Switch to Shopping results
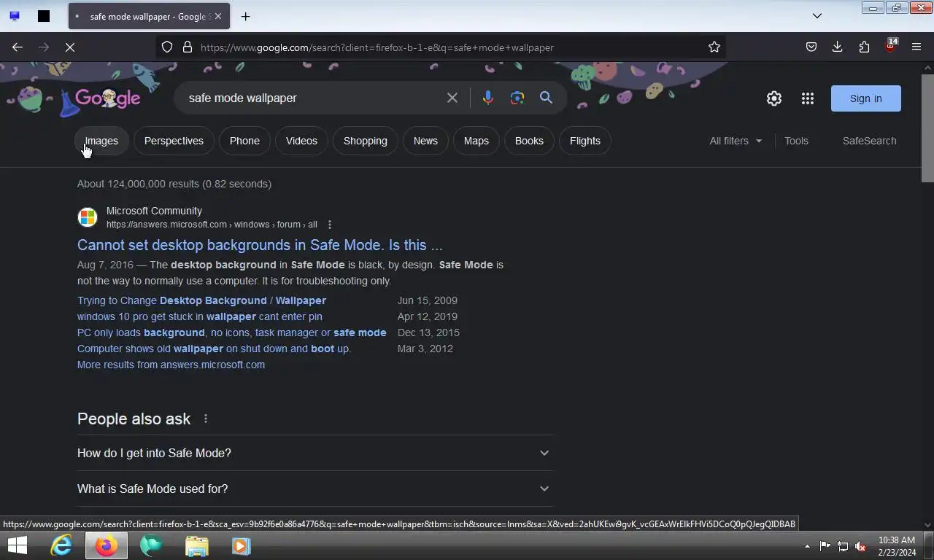 [x=366, y=141]
